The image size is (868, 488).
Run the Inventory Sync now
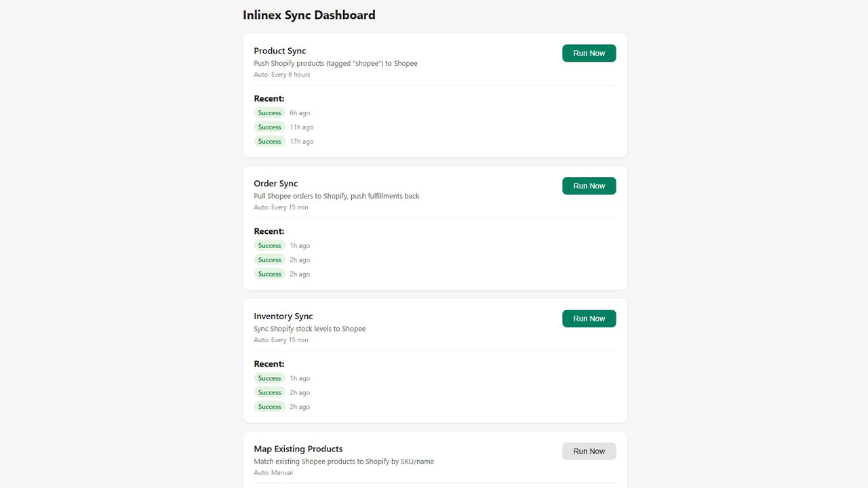point(589,319)
